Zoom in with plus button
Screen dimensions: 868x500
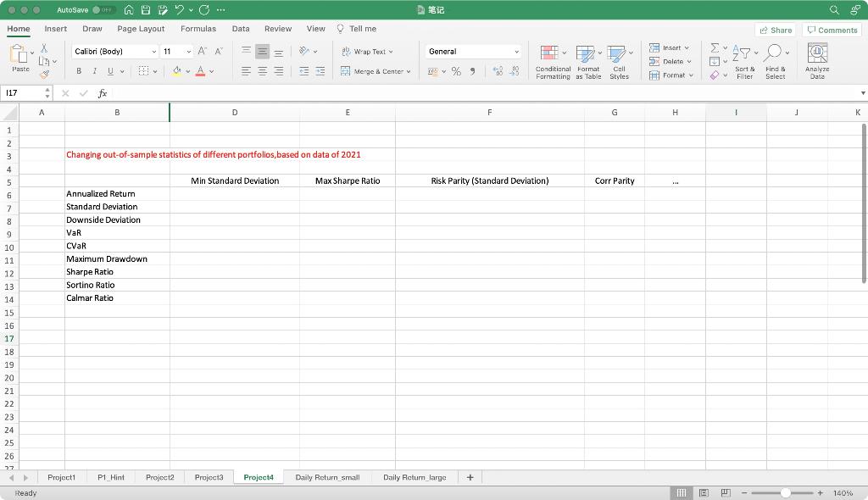point(820,493)
